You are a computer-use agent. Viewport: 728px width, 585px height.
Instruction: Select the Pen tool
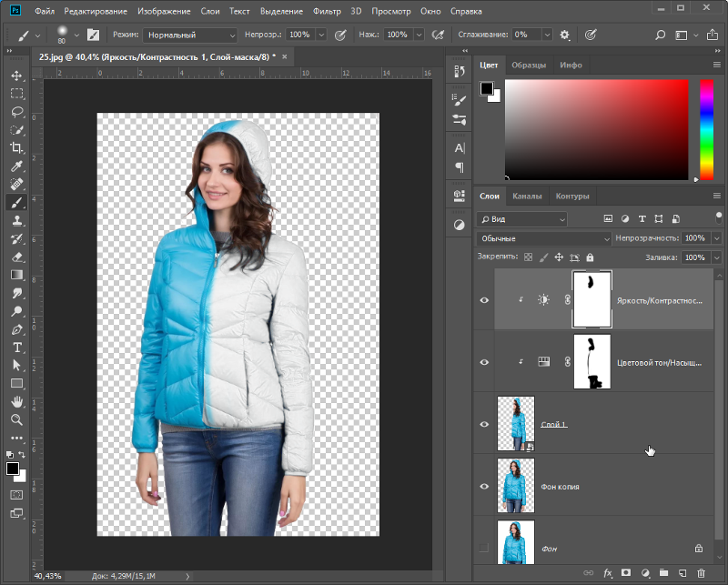(x=16, y=329)
